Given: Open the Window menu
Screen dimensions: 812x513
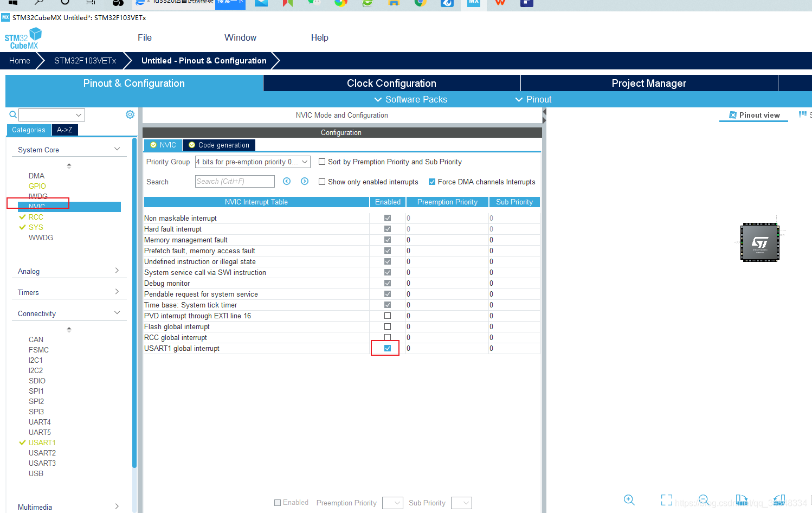Looking at the screenshot, I should [240, 37].
